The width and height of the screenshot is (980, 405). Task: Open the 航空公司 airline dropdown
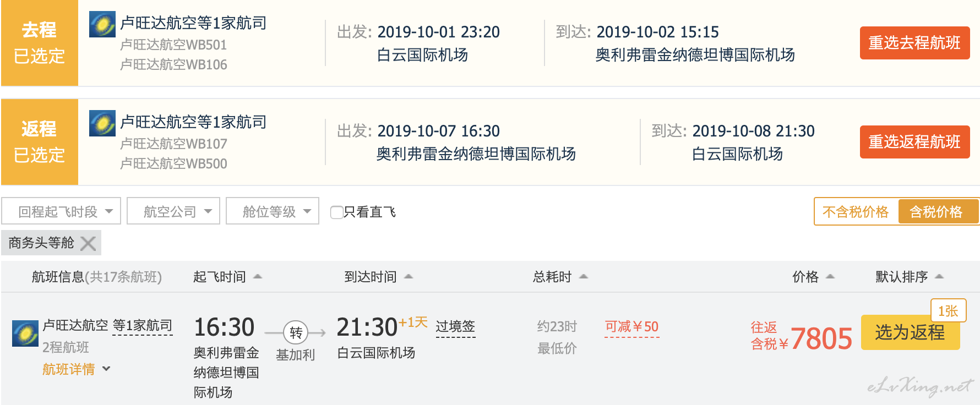(173, 211)
